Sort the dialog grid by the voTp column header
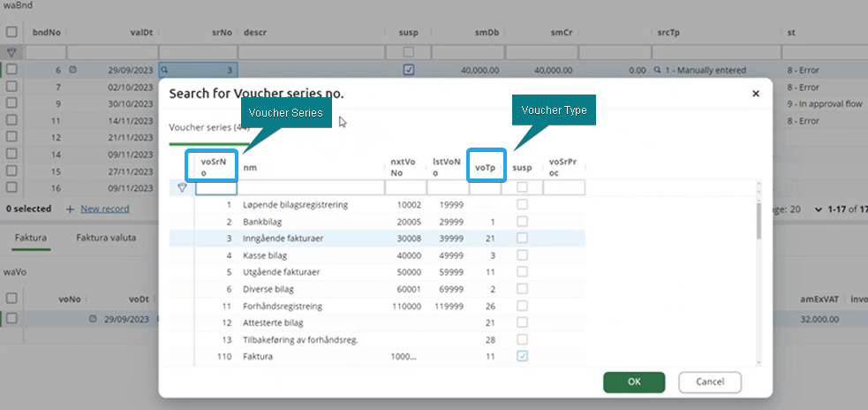Viewport: 868px width, 410px height. pyautogui.click(x=484, y=166)
